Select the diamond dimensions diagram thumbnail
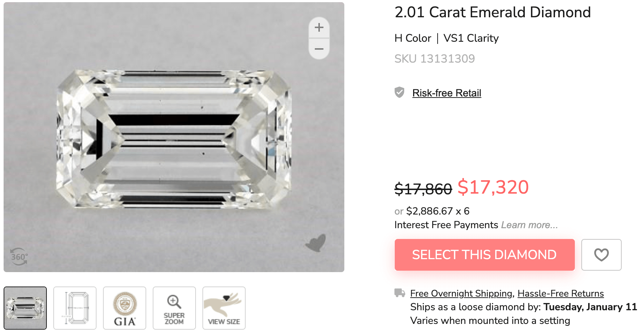 click(x=75, y=308)
